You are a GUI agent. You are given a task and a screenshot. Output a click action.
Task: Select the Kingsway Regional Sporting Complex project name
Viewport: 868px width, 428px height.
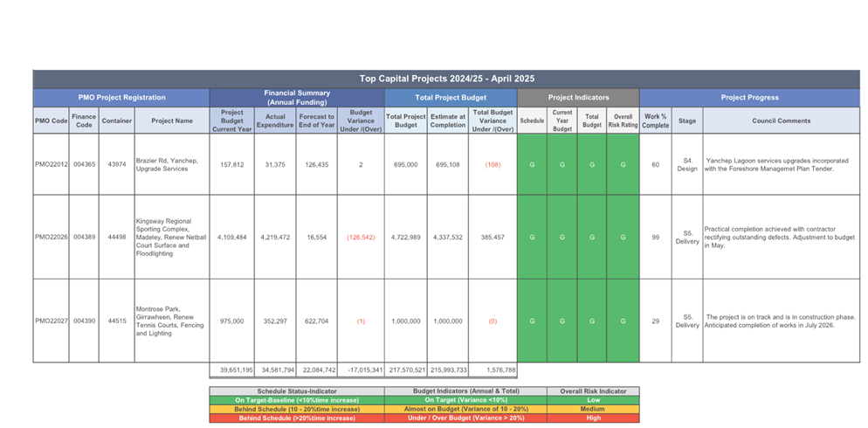click(171, 237)
